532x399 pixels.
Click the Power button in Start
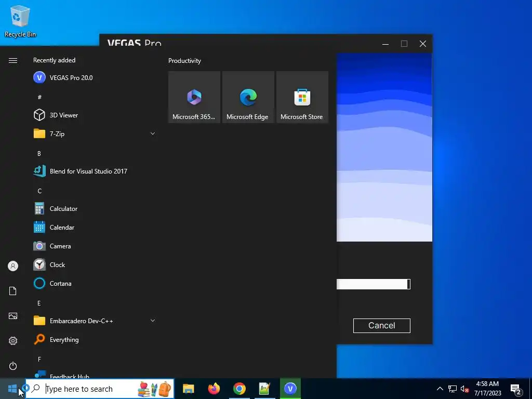coord(13,366)
